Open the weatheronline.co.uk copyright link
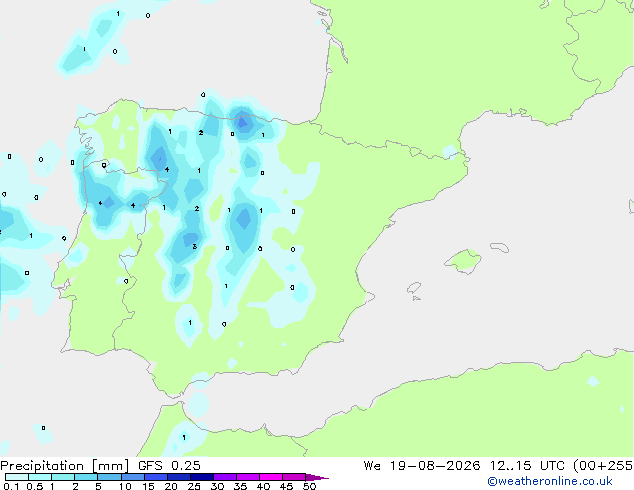 tap(550, 481)
